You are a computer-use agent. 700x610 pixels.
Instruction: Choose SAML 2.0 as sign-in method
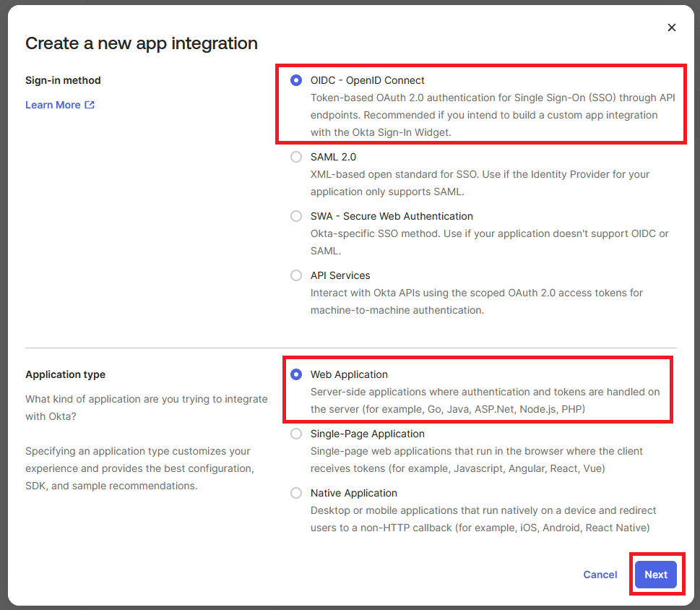(x=296, y=157)
